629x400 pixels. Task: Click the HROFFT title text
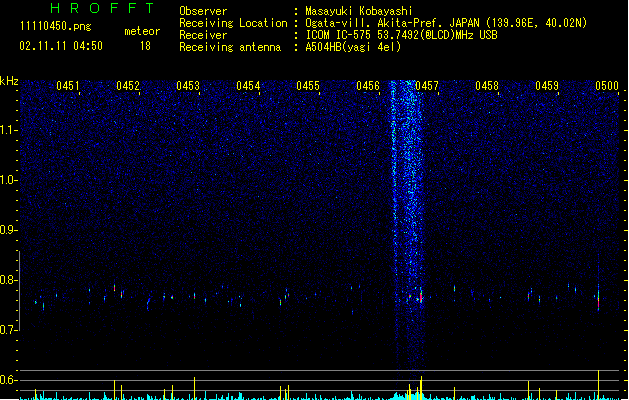(103, 8)
